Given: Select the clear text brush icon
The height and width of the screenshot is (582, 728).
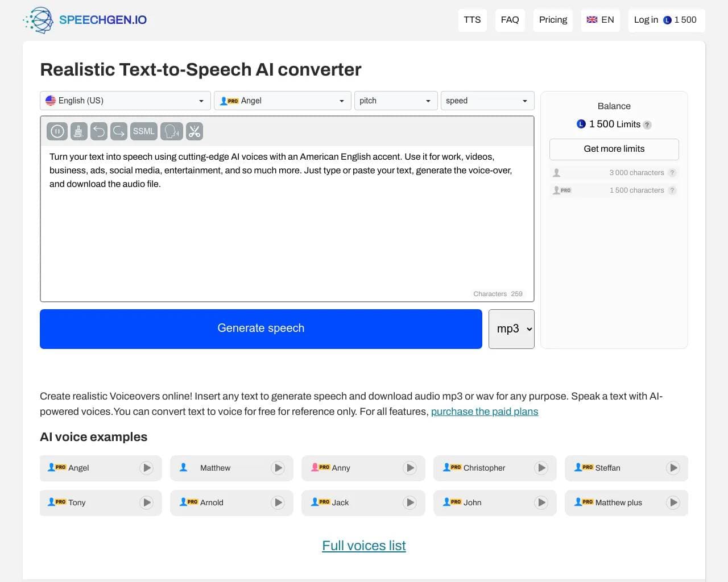Looking at the screenshot, I should 78,131.
